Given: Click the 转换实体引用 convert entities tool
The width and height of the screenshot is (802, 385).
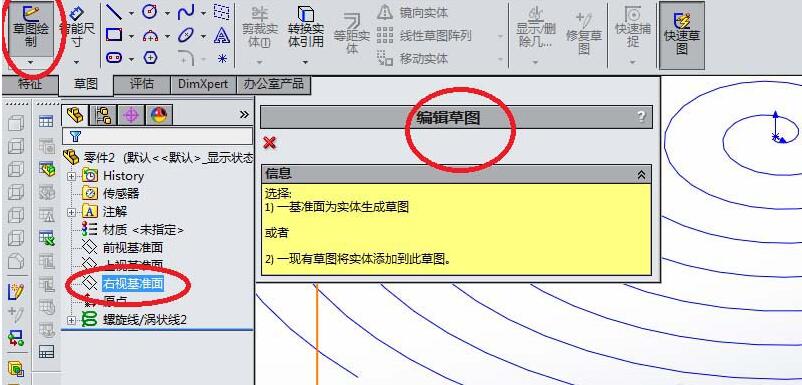Looking at the screenshot, I should point(305,28).
